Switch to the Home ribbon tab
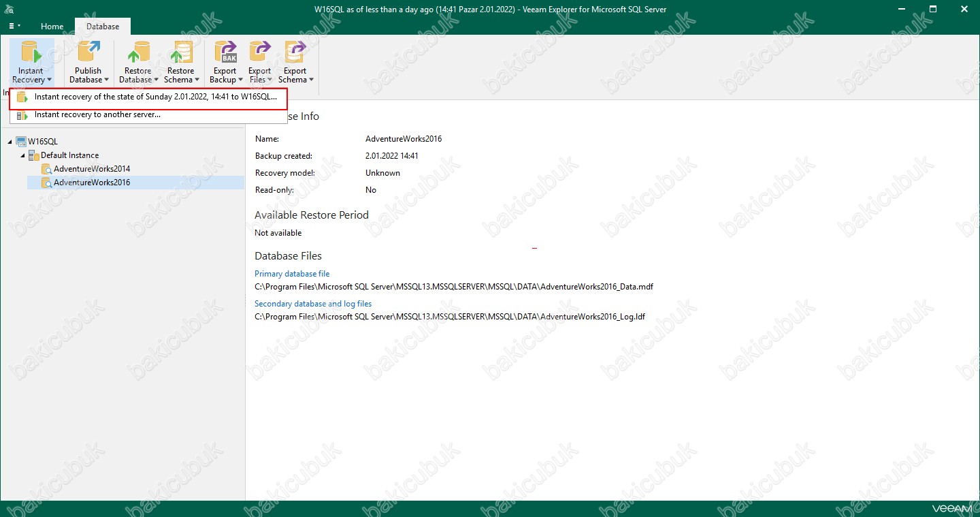The image size is (980, 517). [52, 27]
